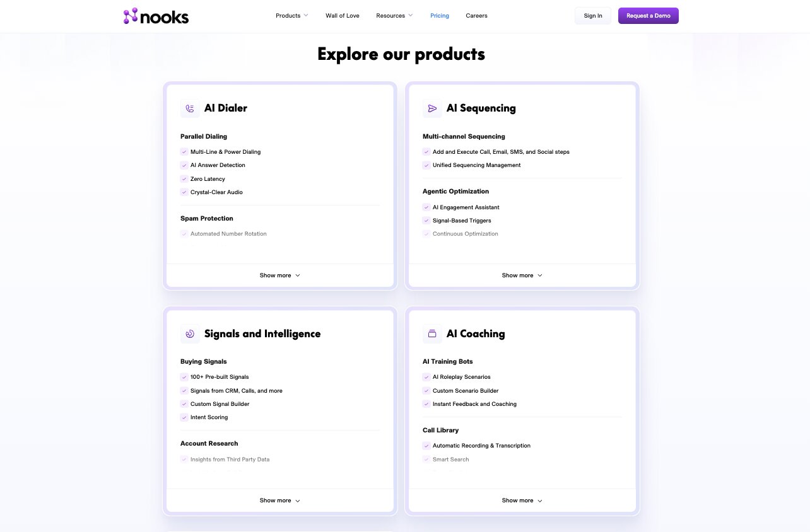Viewport: 810px width, 532px height.
Task: Expand Show more under AI Coaching
Action: click(522, 500)
